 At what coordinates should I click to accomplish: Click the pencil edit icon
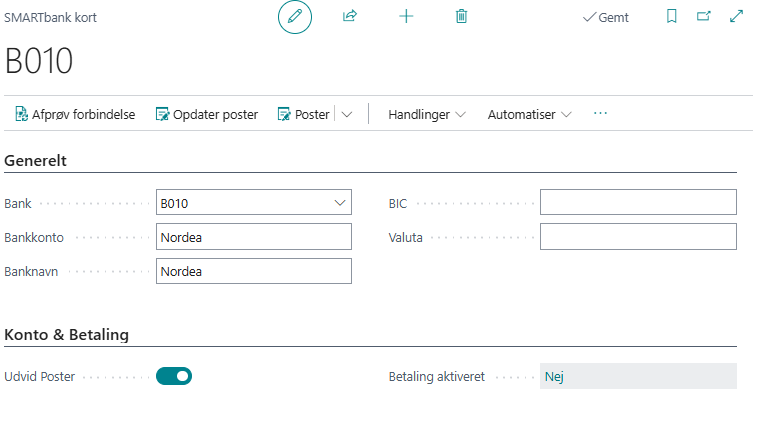coord(295,17)
